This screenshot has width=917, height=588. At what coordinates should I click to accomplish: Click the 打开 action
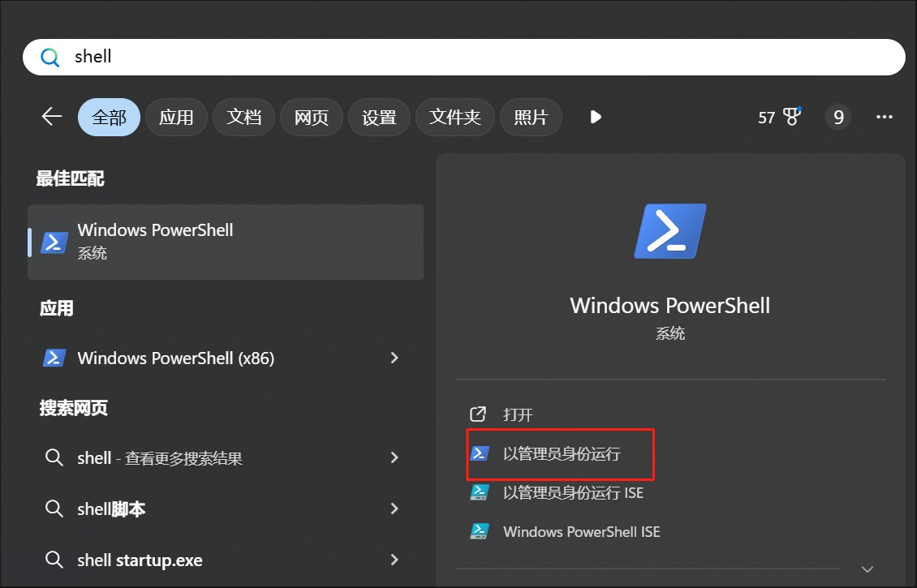tap(519, 414)
